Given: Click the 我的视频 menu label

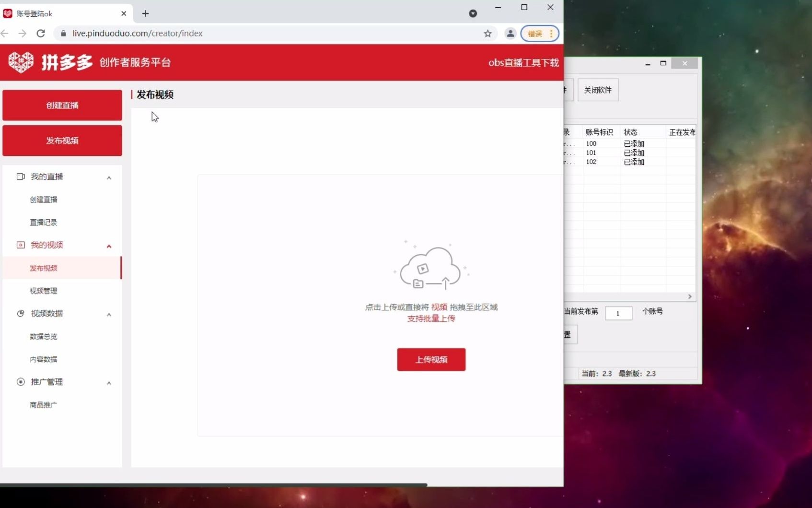Looking at the screenshot, I should (47, 245).
